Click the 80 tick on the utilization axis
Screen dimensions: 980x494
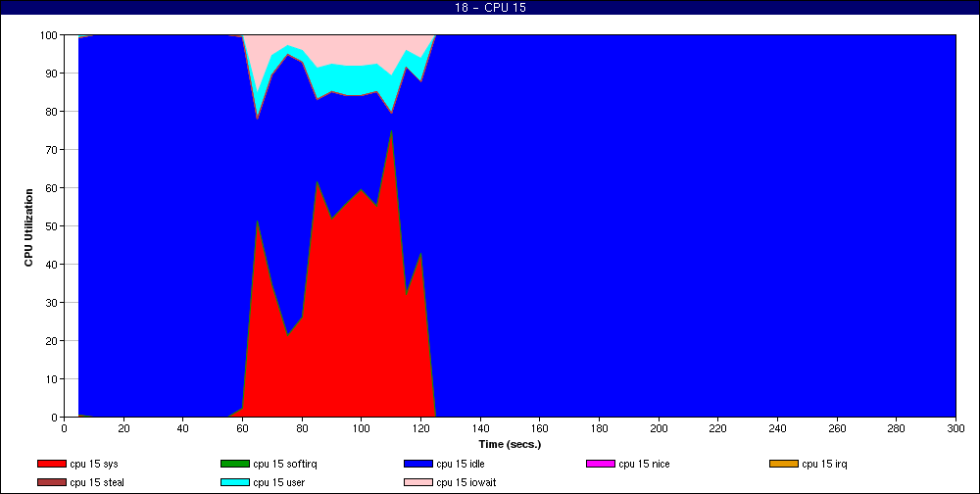click(51, 112)
